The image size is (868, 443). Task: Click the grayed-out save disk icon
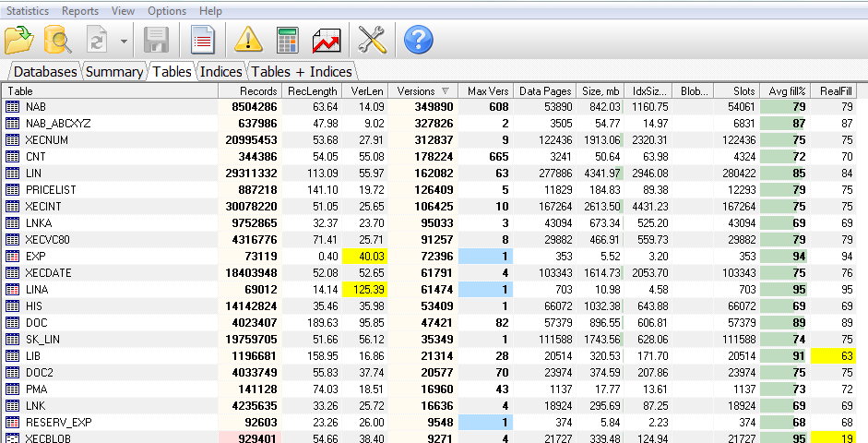click(x=156, y=40)
